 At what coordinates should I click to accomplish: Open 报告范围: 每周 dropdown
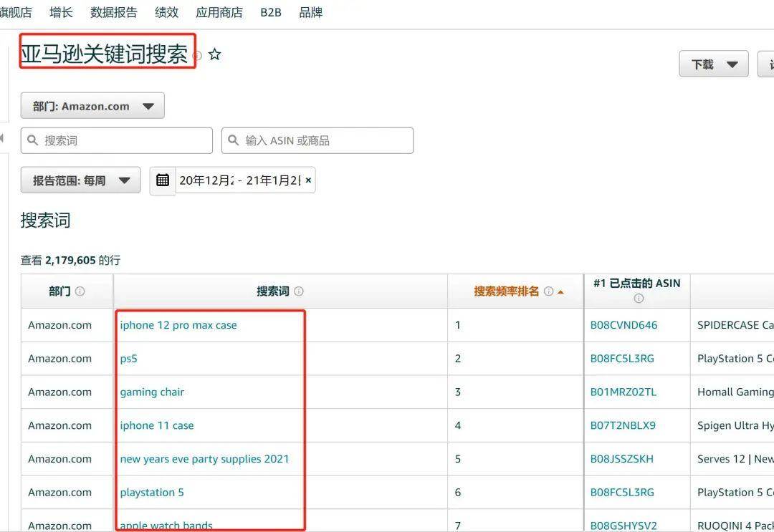80,180
